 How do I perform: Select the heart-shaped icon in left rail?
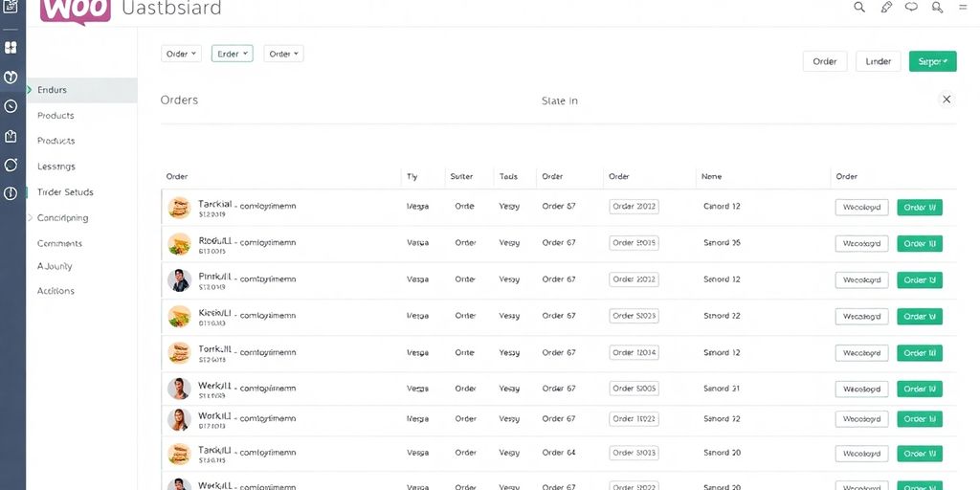coord(11,78)
